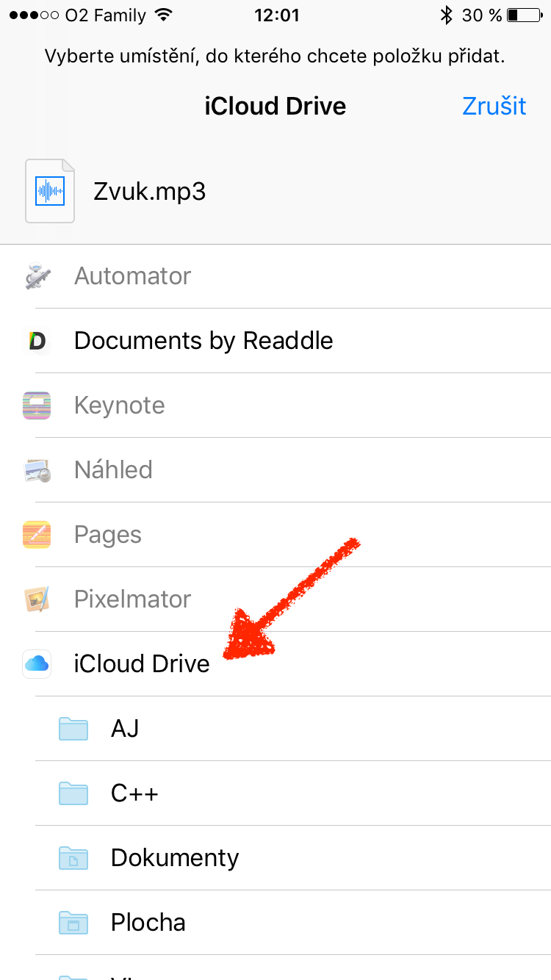The width and height of the screenshot is (551, 980).
Task: Cancel with the Zrušit button
Action: pyautogui.click(x=494, y=106)
